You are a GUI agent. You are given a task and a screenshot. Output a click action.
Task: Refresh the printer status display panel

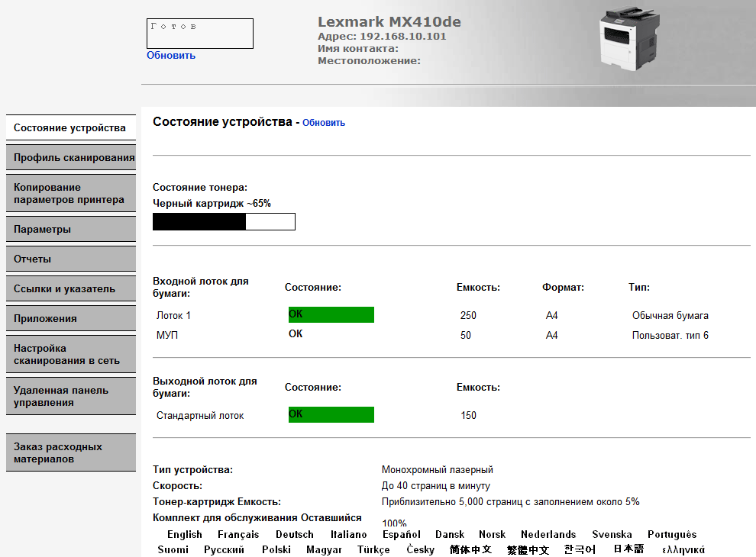(x=170, y=55)
